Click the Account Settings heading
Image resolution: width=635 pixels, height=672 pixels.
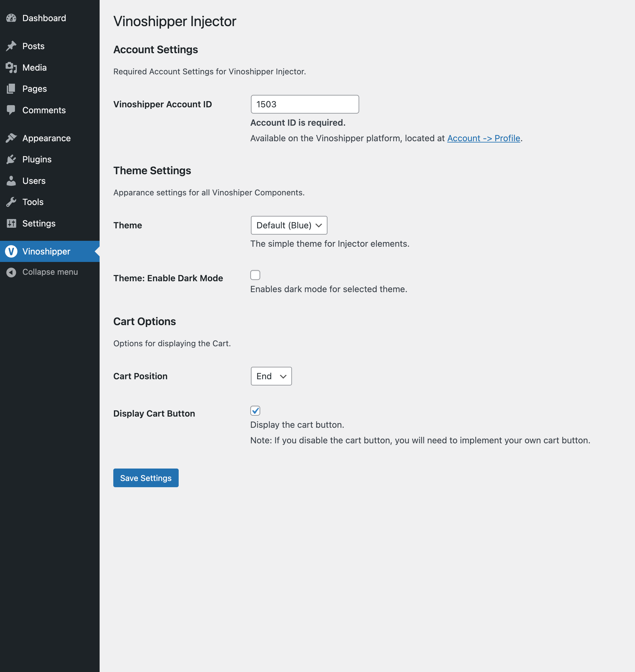click(x=156, y=50)
